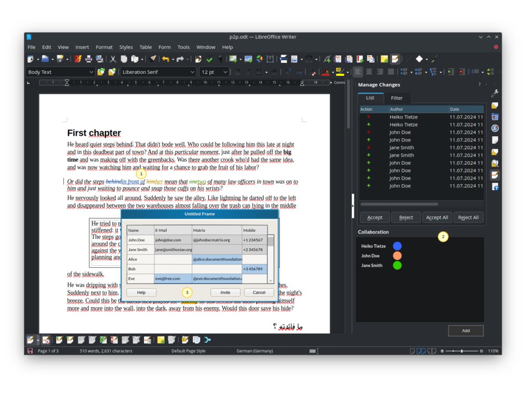Click Invite in the Untitled Frame dialog
Image resolution: width=532 pixels, height=393 pixels.
tap(225, 292)
